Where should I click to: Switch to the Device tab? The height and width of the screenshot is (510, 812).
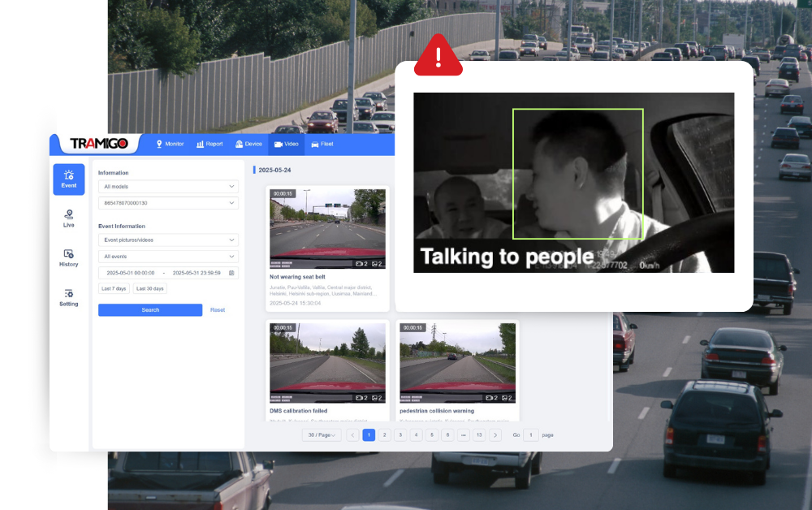point(248,144)
